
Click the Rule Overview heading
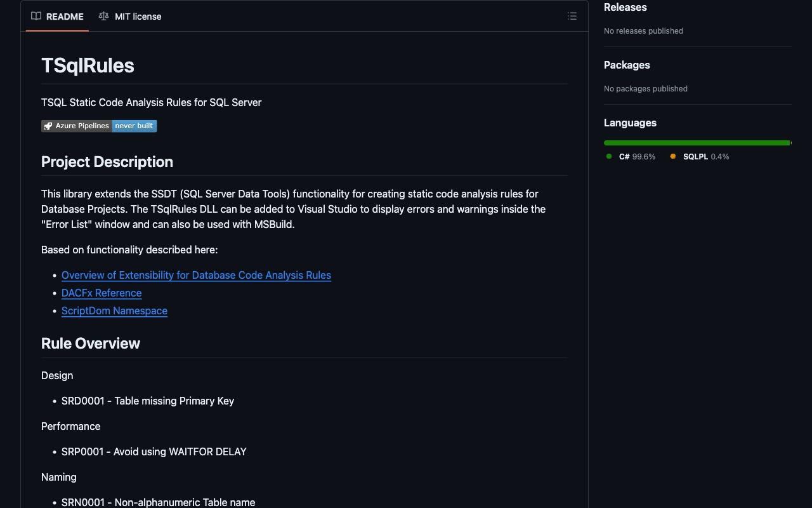pyautogui.click(x=91, y=344)
